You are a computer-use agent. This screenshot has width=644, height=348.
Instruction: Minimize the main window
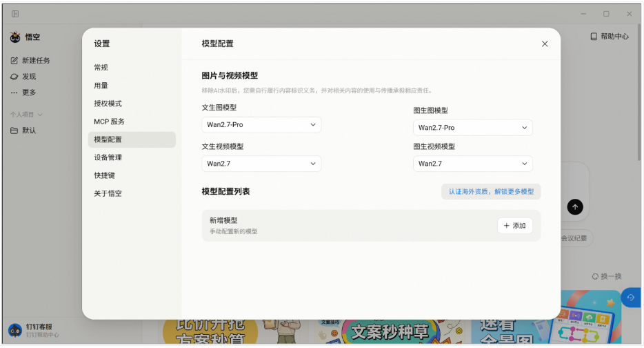(x=583, y=14)
